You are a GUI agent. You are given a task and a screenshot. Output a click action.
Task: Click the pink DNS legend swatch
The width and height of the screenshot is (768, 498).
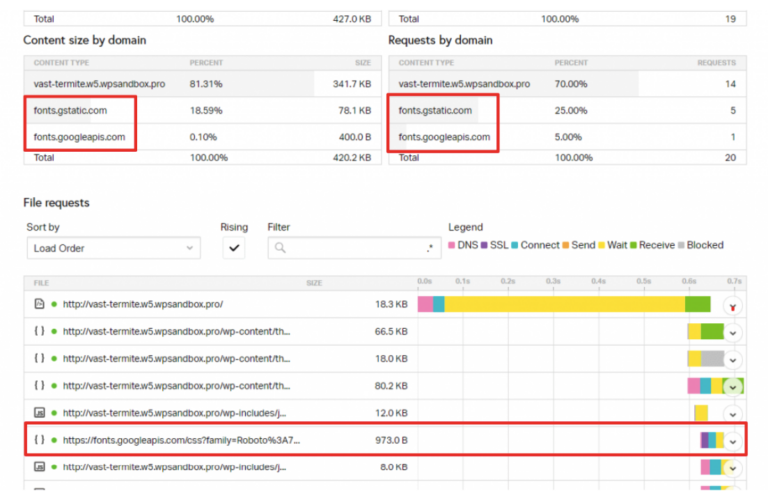click(x=453, y=245)
